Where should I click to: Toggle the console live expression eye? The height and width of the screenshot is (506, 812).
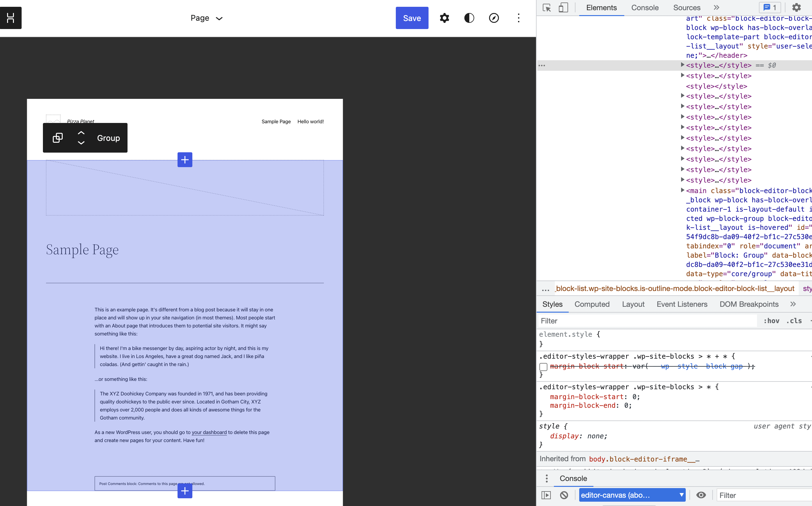click(x=701, y=495)
